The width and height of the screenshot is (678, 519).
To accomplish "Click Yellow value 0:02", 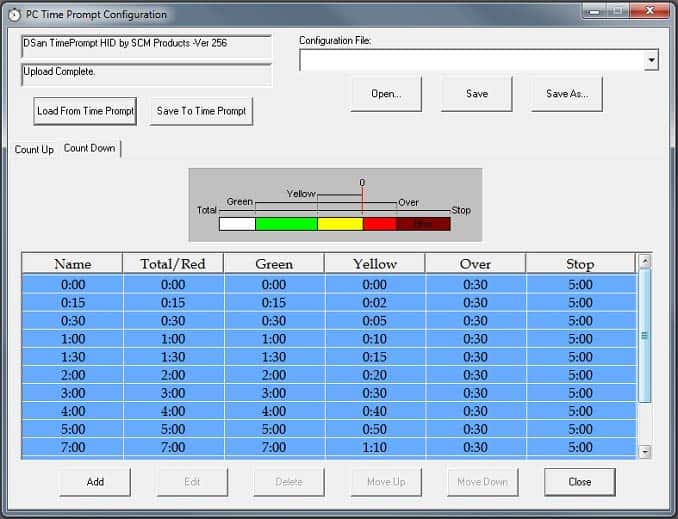I will click(x=374, y=303).
